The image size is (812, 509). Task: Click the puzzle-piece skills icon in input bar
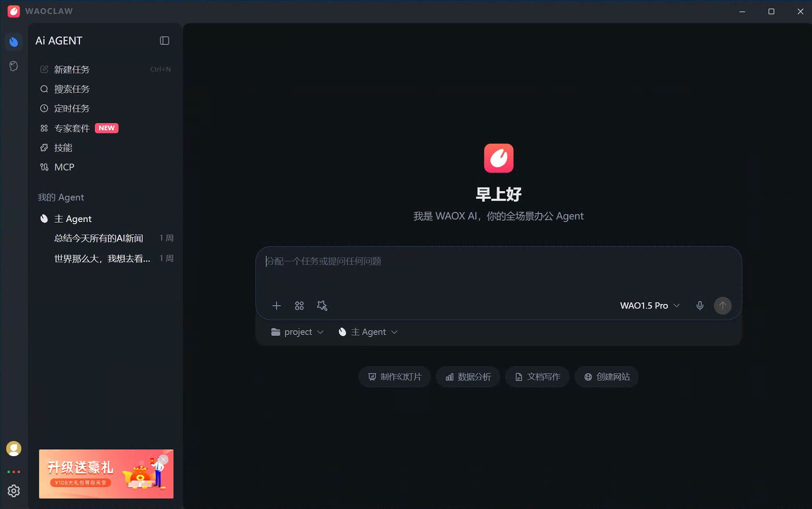coord(322,306)
